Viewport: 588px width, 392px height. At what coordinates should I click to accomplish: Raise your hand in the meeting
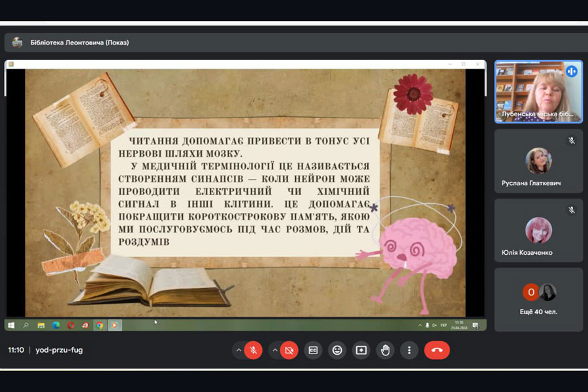tap(385, 350)
